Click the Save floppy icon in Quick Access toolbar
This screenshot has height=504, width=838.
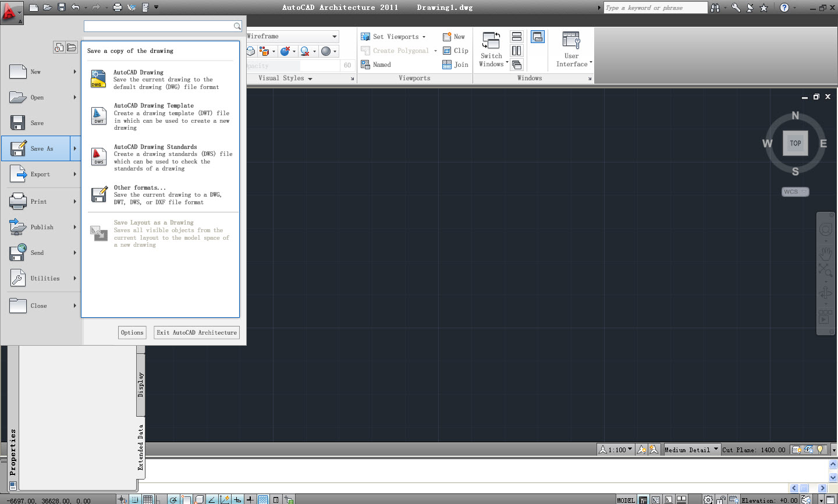62,8
